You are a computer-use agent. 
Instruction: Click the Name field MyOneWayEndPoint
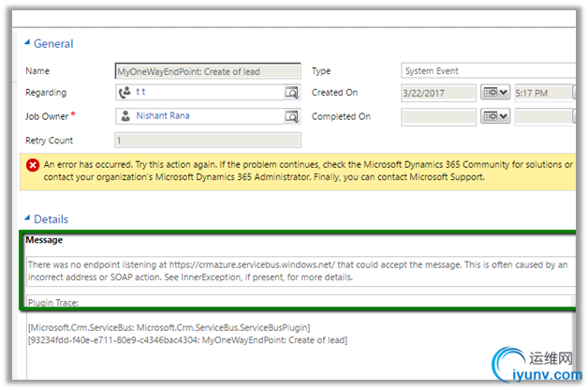208,71
